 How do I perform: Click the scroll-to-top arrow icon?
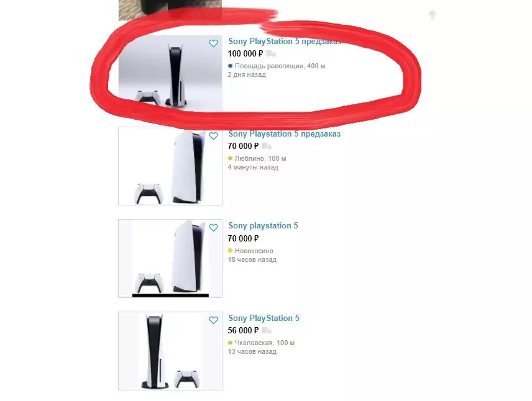pyautogui.click(x=433, y=14)
